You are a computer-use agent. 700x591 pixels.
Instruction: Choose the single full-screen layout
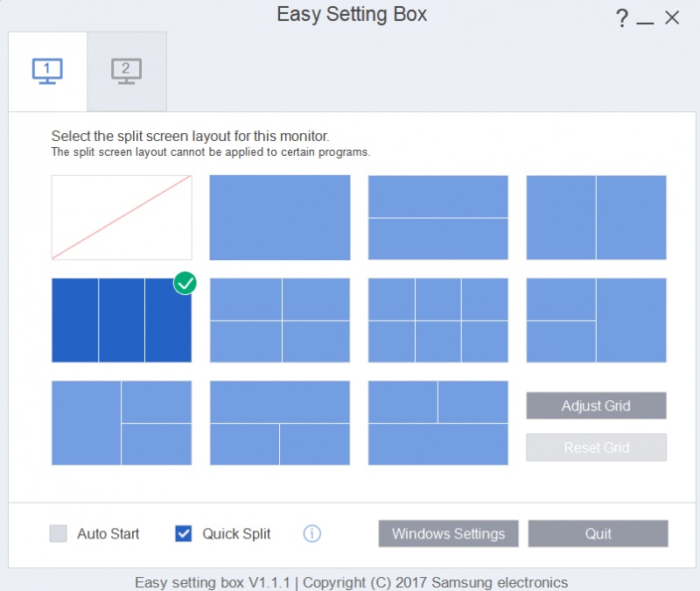point(280,217)
